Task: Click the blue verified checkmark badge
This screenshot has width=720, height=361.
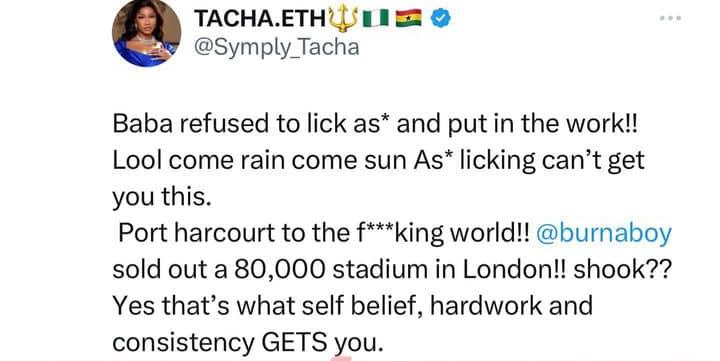Action: [441, 18]
